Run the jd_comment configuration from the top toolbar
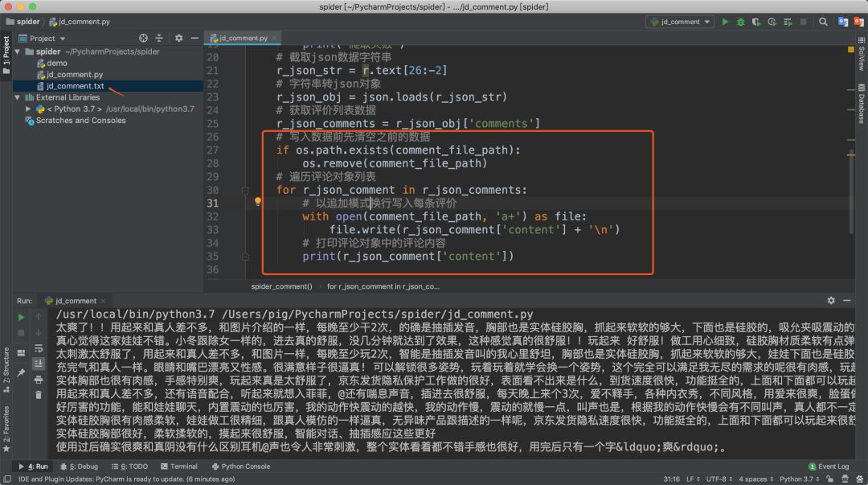Viewport: 868px width, 485px height. pyautogui.click(x=726, y=22)
